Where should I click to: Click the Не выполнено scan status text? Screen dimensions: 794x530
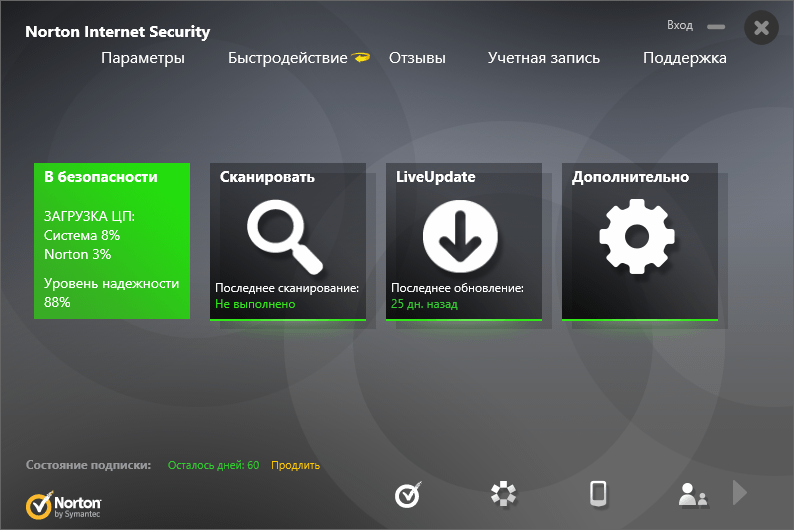click(x=255, y=304)
